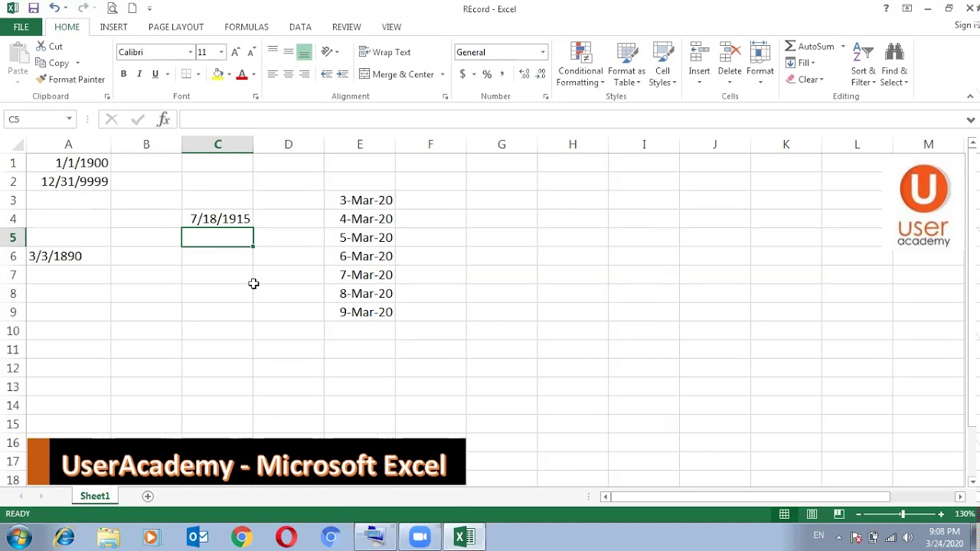Open the General number format dropdown
Viewport: 980px width, 551px height.
(x=543, y=52)
